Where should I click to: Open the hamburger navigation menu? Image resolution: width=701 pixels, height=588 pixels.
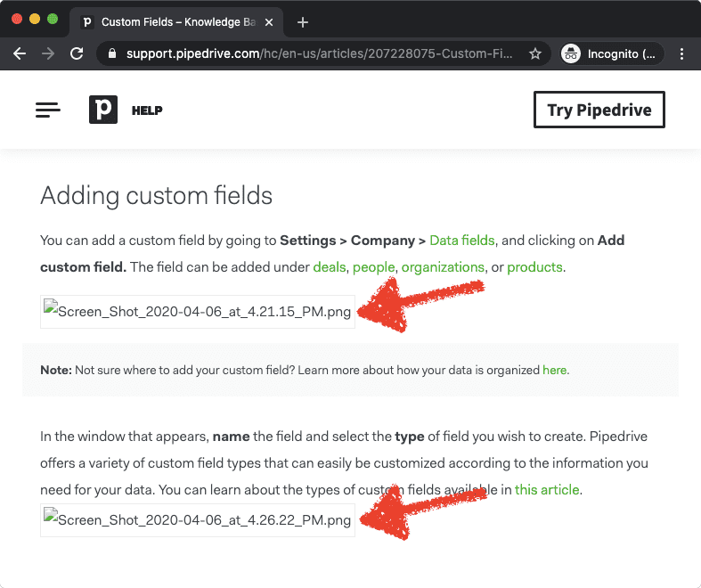[x=48, y=110]
